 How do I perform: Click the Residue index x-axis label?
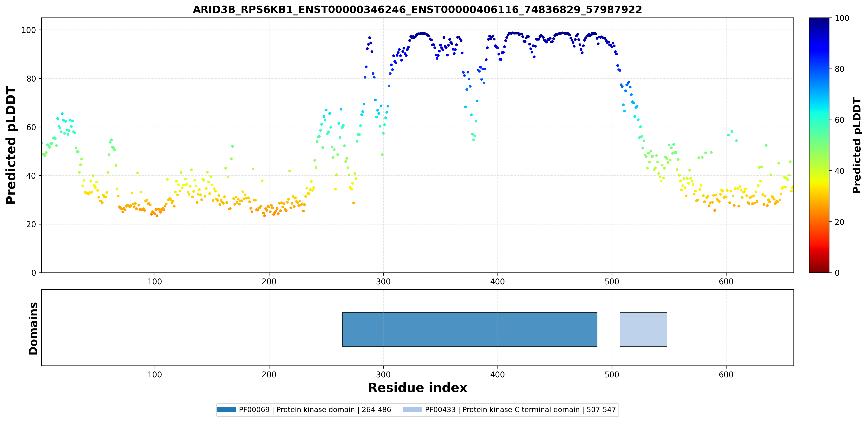click(x=418, y=388)
